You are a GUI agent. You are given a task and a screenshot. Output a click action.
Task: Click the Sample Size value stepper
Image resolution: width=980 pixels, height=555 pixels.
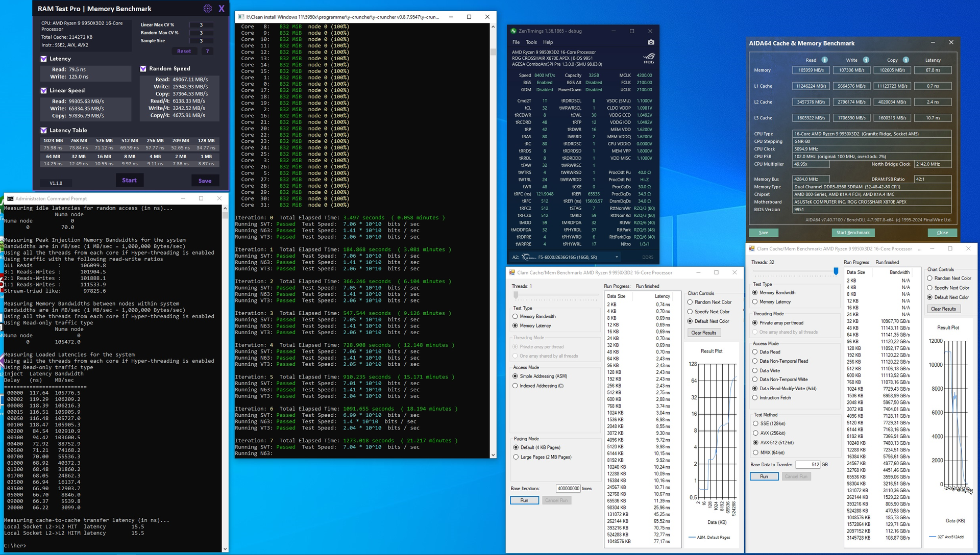coord(201,41)
